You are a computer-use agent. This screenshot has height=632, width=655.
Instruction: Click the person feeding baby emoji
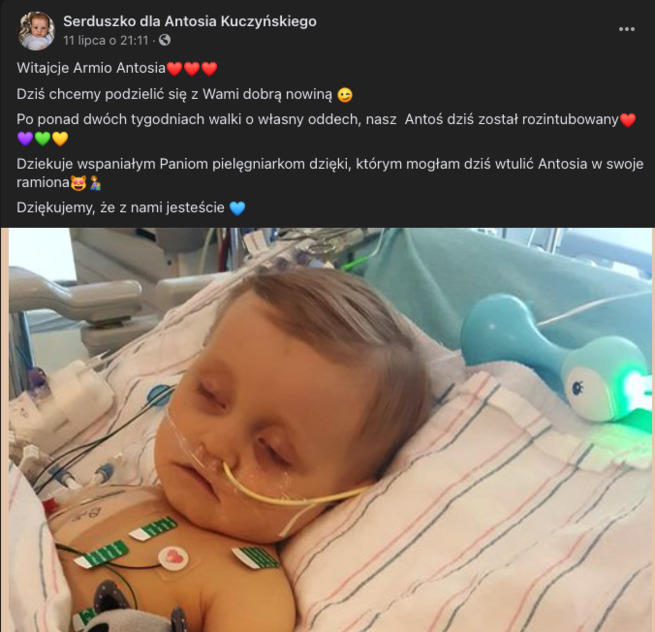[95, 183]
